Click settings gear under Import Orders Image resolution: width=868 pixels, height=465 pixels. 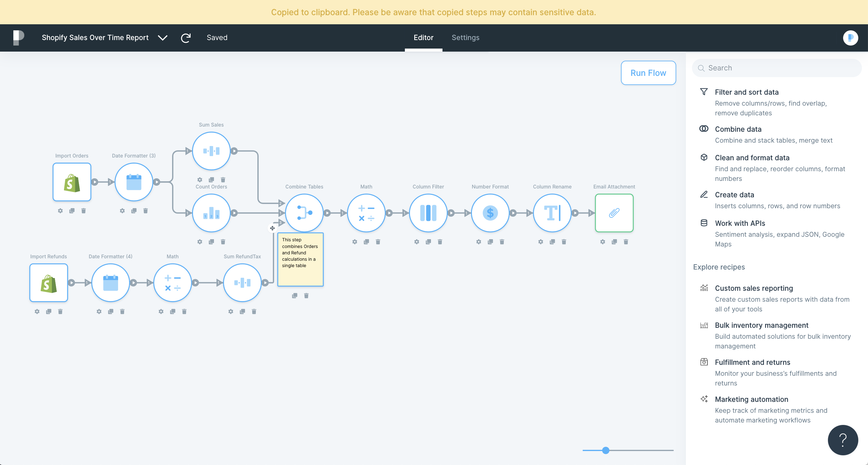click(60, 211)
